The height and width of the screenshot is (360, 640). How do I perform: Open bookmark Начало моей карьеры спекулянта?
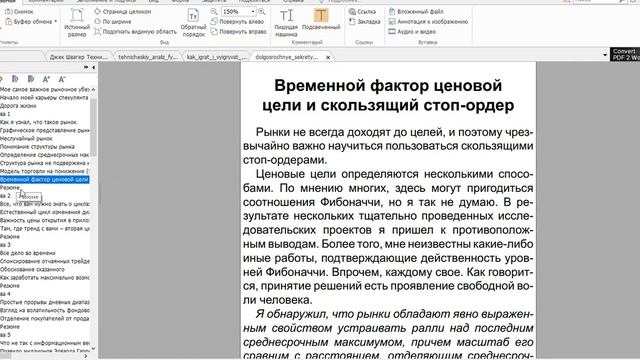point(44,98)
